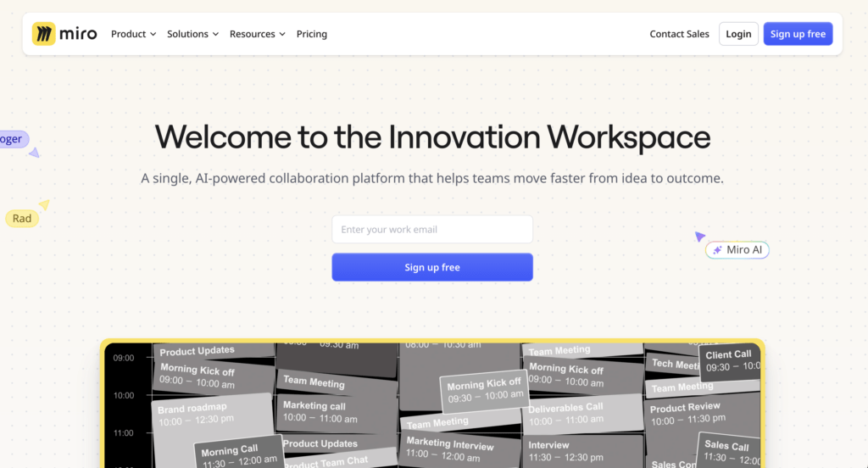Click the sparkle icon in Miro AI badge
868x468 pixels.
click(x=717, y=250)
